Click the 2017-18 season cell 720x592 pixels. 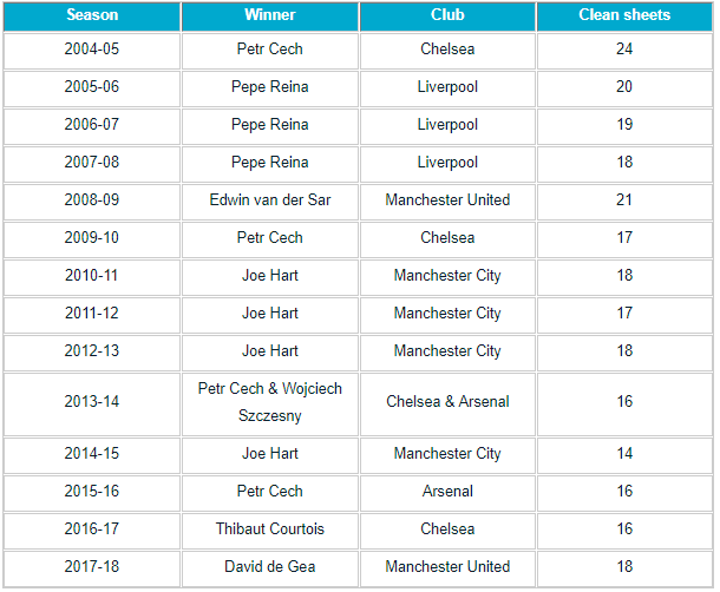pyautogui.click(x=92, y=567)
